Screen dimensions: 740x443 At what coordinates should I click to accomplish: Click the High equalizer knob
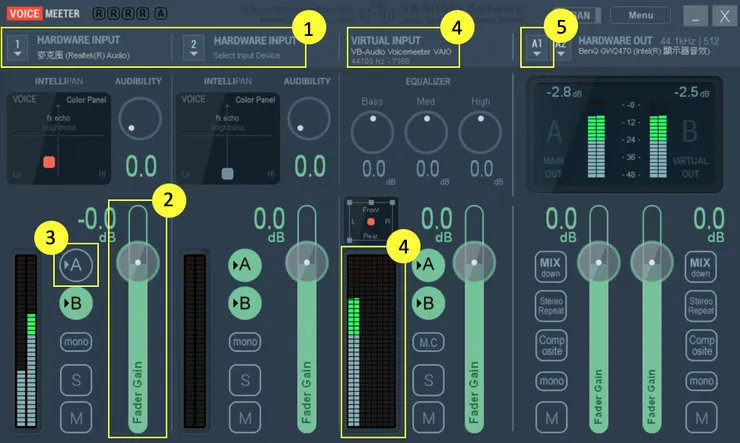pyautogui.click(x=480, y=132)
